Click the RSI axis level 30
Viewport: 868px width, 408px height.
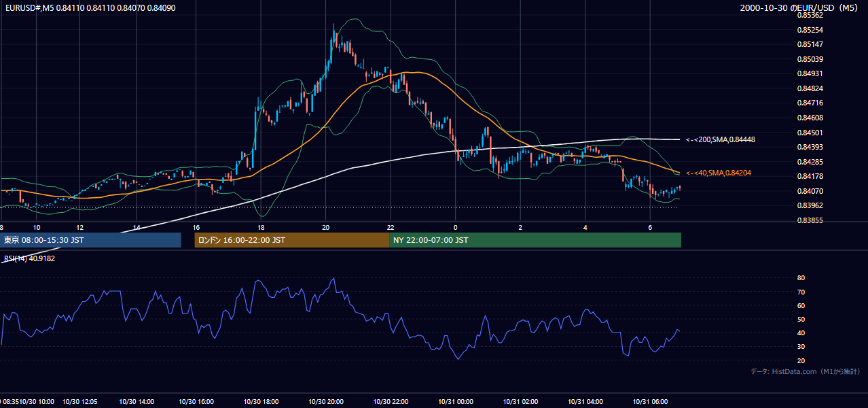(x=801, y=346)
